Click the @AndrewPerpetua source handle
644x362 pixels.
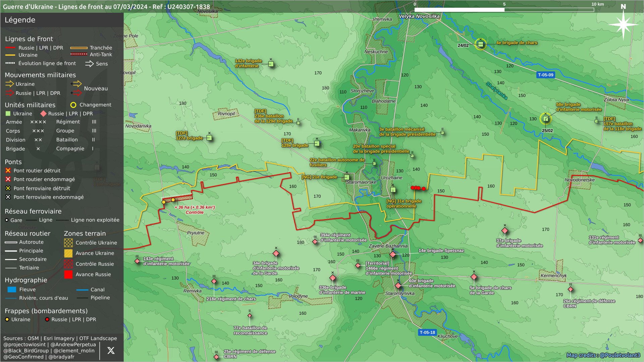tap(73, 345)
